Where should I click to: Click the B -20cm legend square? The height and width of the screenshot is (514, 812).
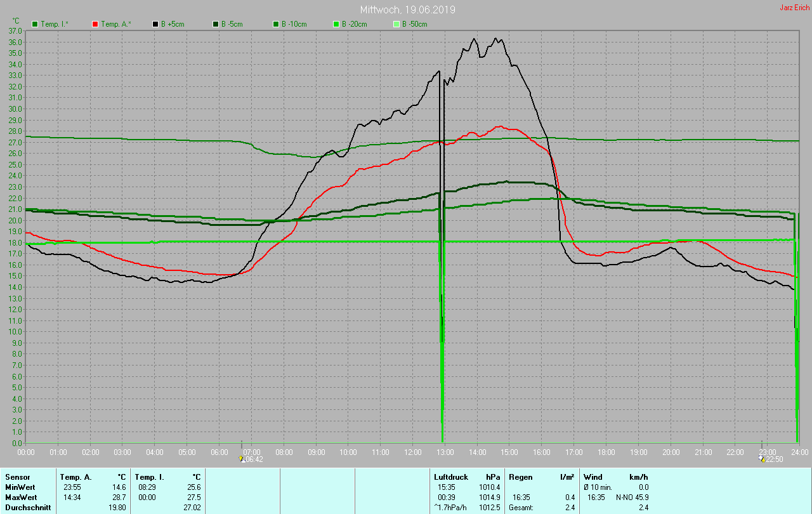point(336,24)
